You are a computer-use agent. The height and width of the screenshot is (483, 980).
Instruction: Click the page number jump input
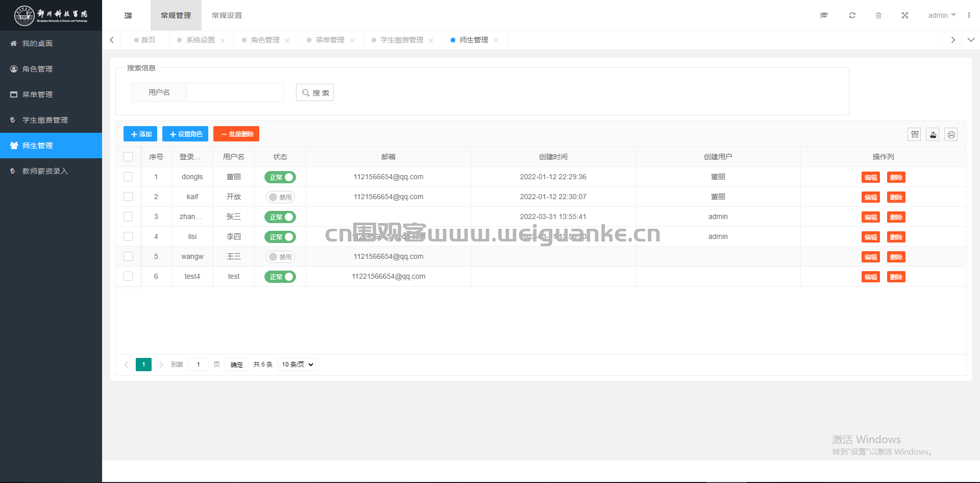pos(199,365)
